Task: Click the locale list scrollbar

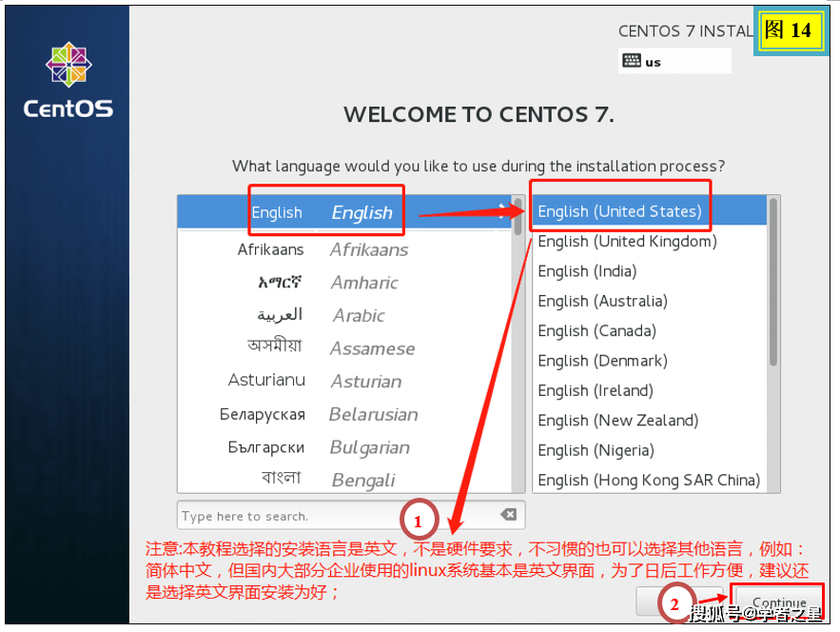Action: pos(773,282)
